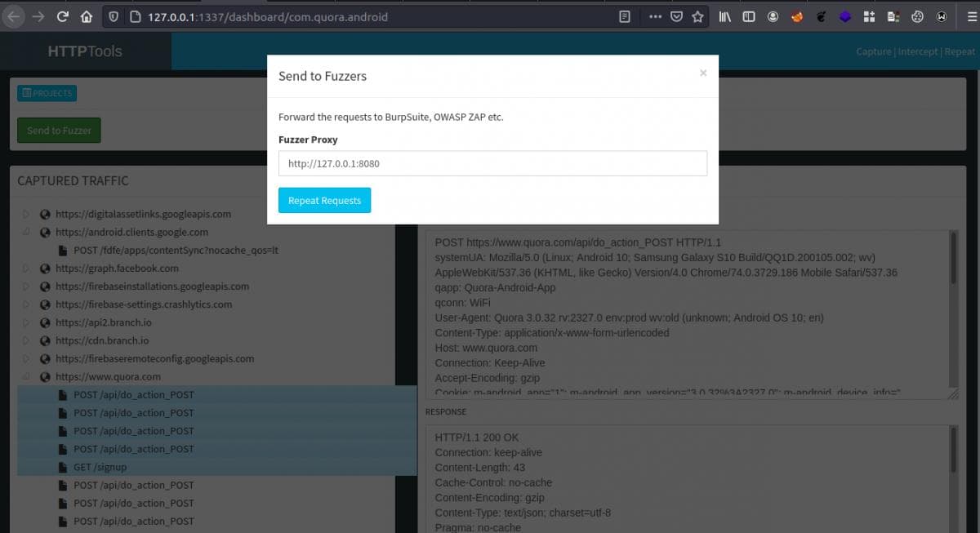Click the browser home icon
This screenshot has height=533, width=980.
pos(87,16)
